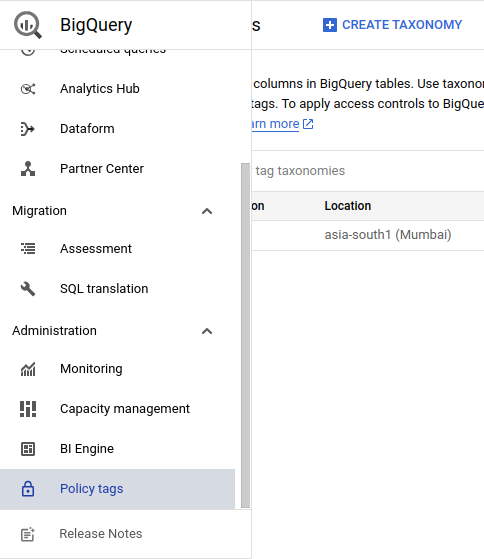Collapse the Administration section

[207, 331]
